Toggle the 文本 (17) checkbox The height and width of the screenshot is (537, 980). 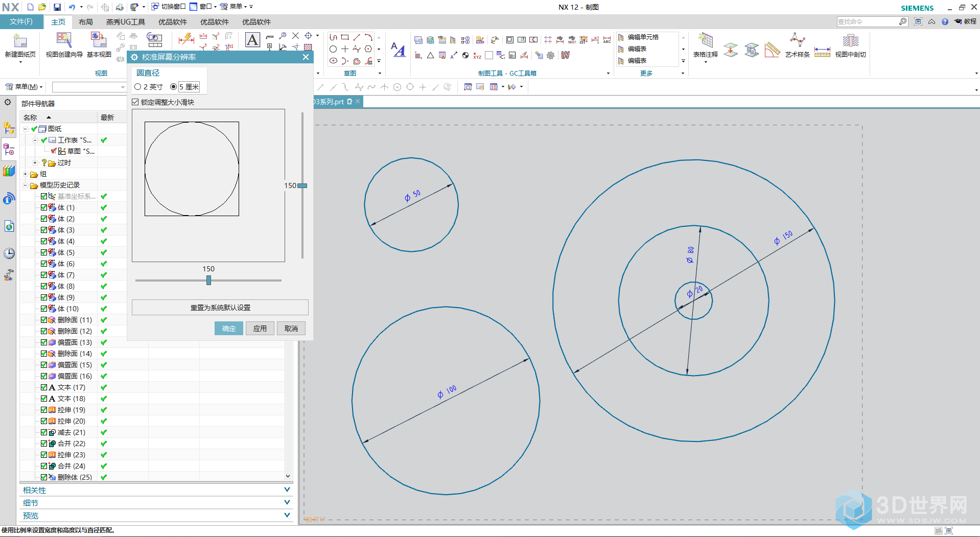coord(44,387)
